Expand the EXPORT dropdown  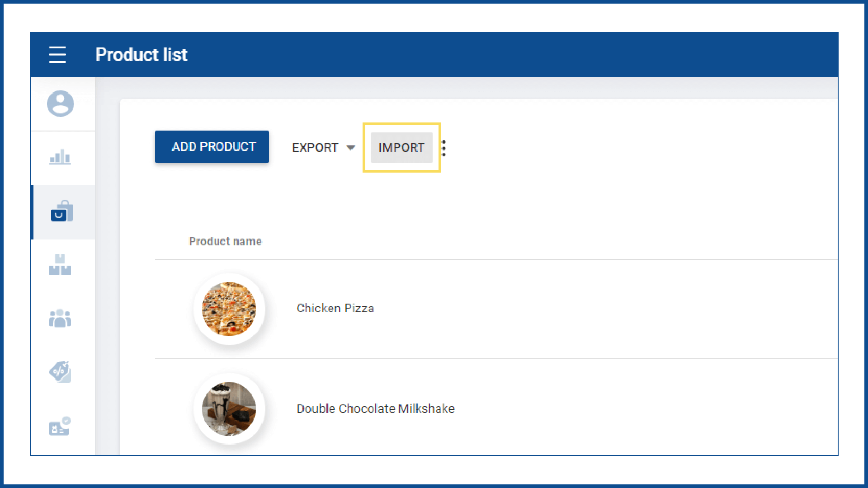(323, 148)
